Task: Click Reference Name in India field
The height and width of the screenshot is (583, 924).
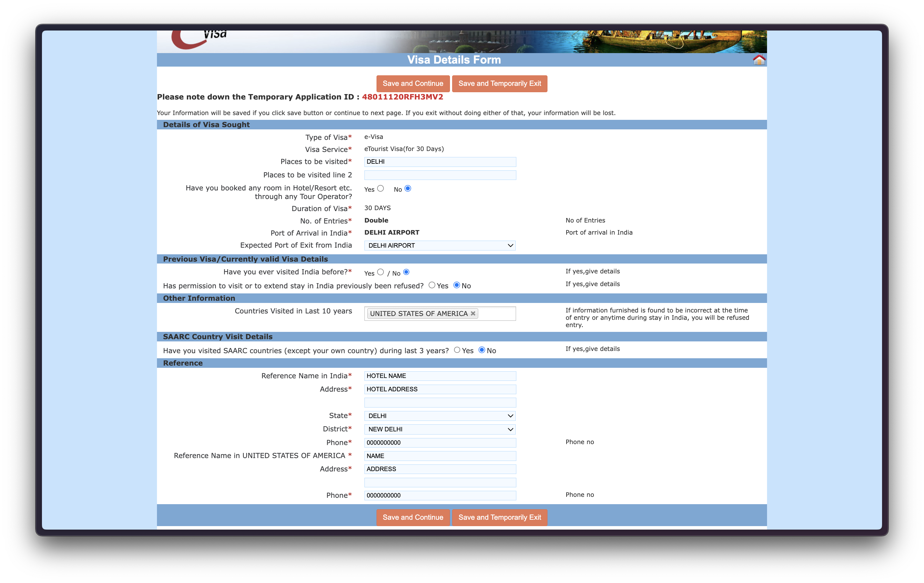Action: (x=440, y=376)
